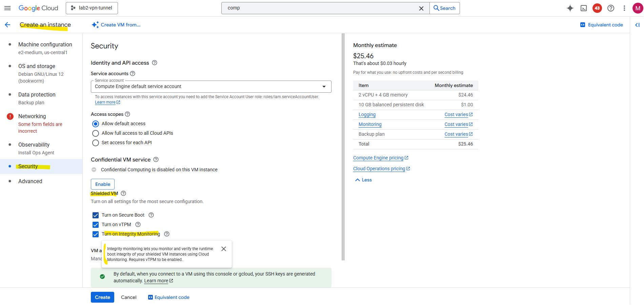
Task: Show help for Shielded VM
Action: [x=123, y=193]
